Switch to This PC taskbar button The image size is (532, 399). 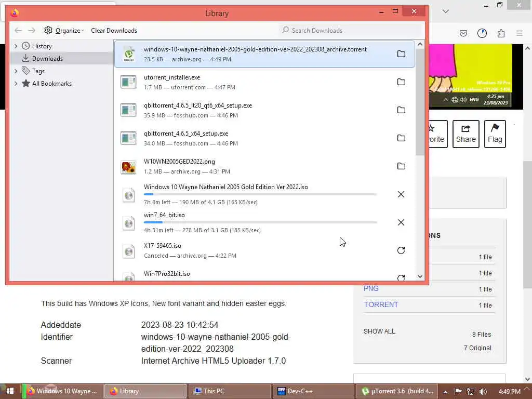pyautogui.click(x=229, y=391)
